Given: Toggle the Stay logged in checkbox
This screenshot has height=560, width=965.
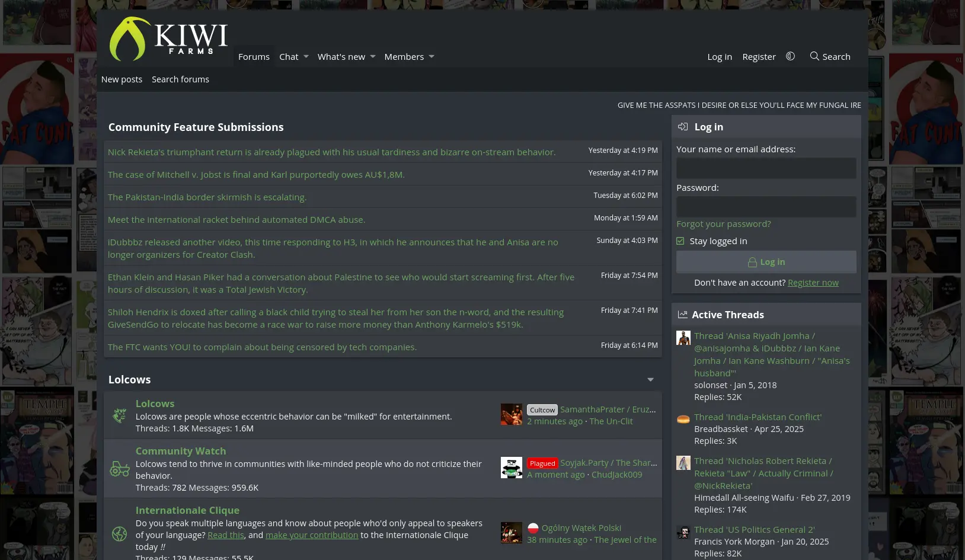Looking at the screenshot, I should click(680, 241).
